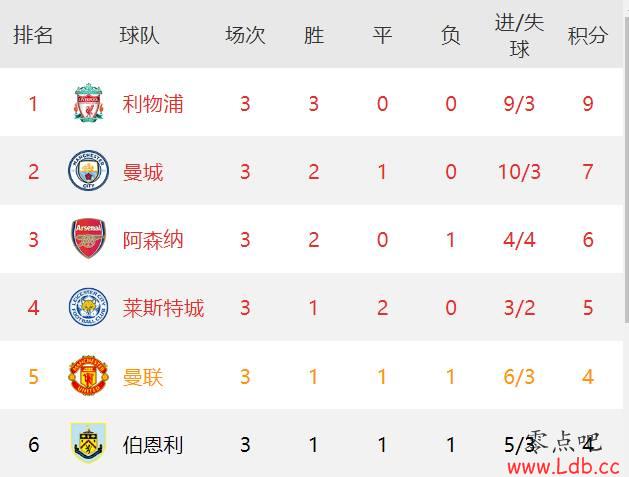
Task: Click the Manchester City club crest
Action: [88, 172]
